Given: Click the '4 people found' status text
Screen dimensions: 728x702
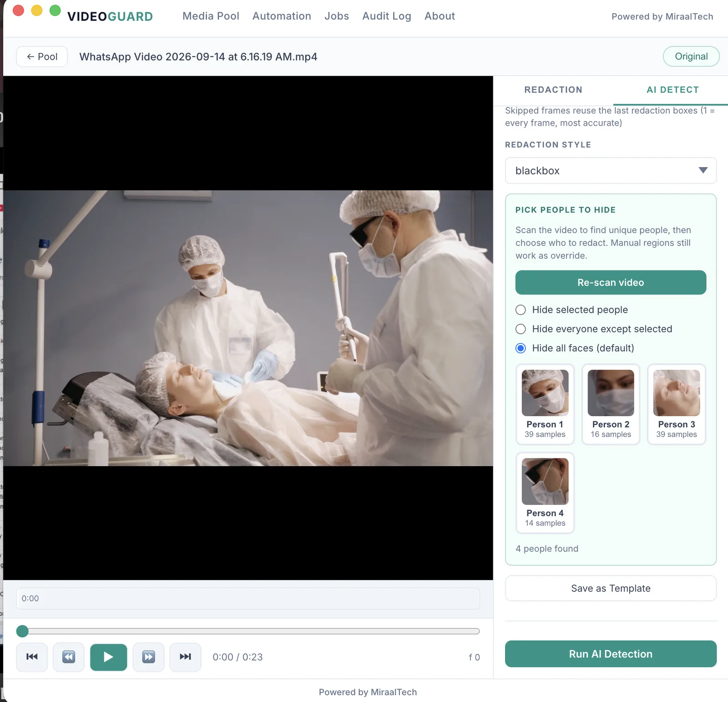Looking at the screenshot, I should pyautogui.click(x=547, y=549).
